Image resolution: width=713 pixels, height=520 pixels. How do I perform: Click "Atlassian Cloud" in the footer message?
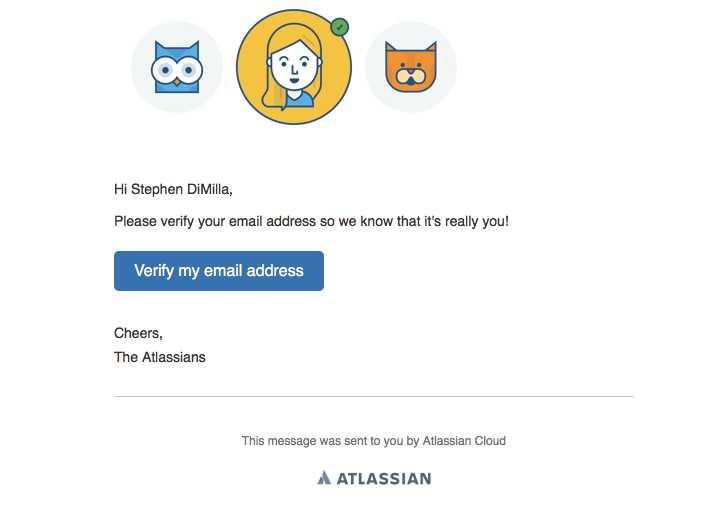click(464, 440)
